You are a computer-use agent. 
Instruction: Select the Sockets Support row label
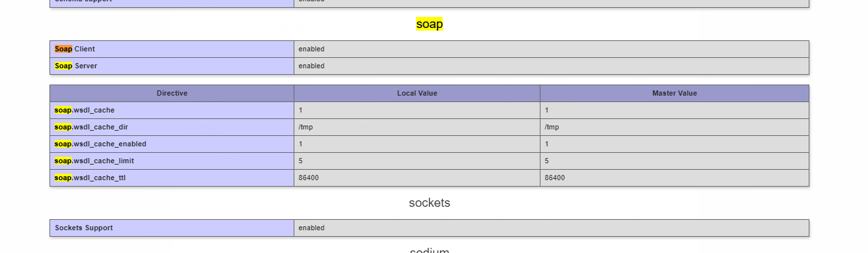[x=84, y=228]
